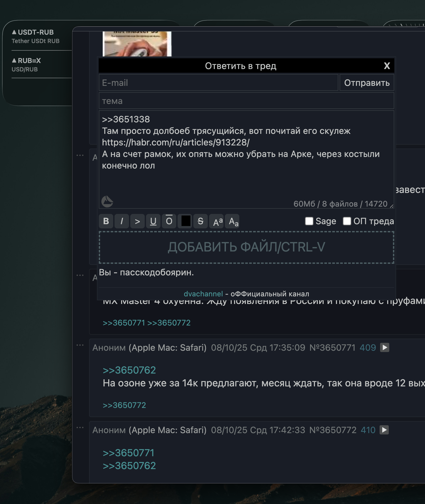Apply underline formatting to reply
This screenshot has width=425, height=504.
153,221
